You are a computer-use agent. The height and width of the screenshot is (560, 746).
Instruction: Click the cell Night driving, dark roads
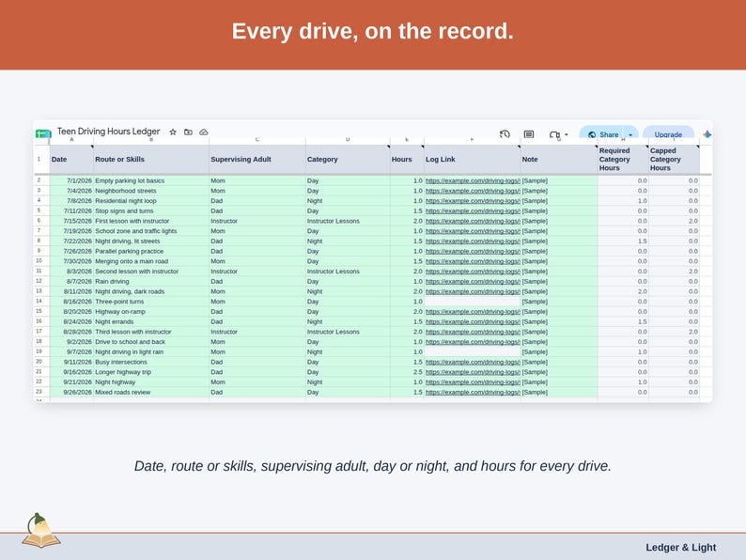151,291
